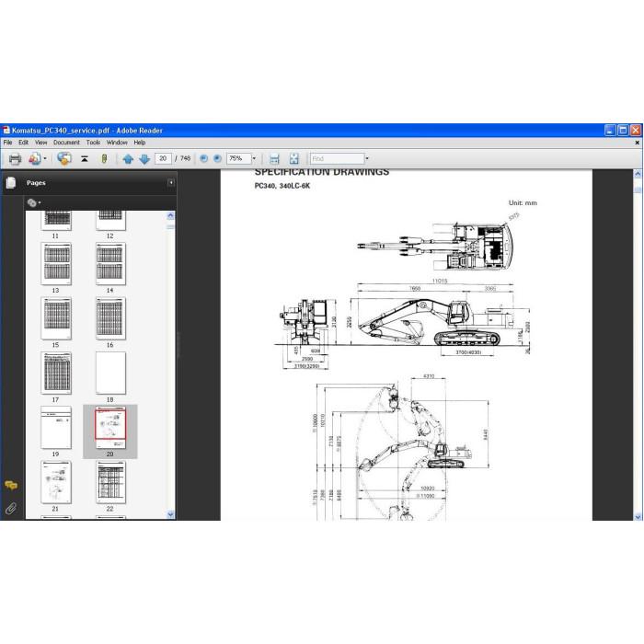Image resolution: width=644 pixels, height=644 pixels.
Task: Select blank page 18 thumbnail
Action: (x=111, y=373)
